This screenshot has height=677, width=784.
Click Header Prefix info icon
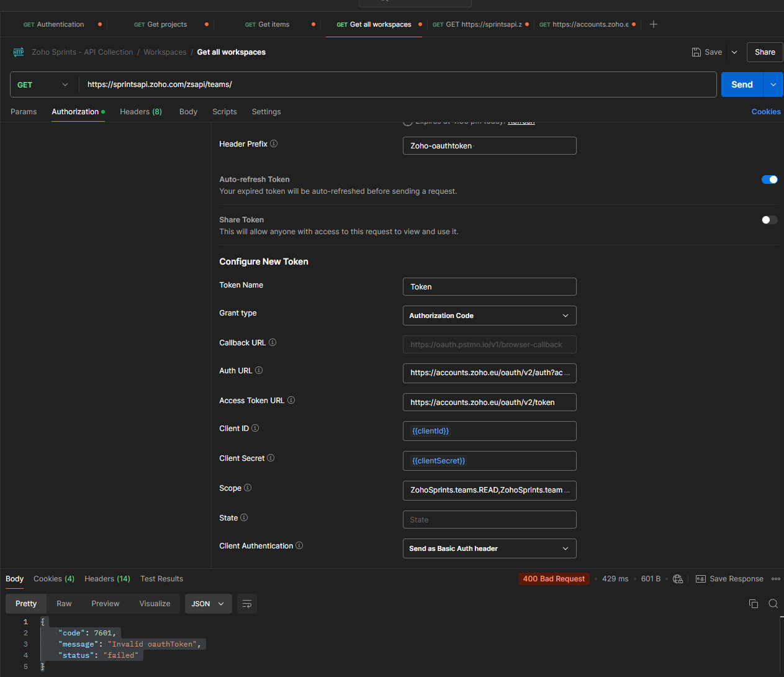tap(274, 143)
